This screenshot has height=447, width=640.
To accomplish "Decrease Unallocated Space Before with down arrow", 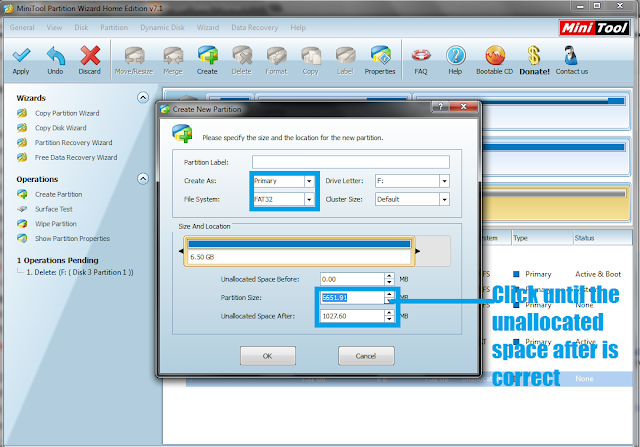I will coord(389,282).
